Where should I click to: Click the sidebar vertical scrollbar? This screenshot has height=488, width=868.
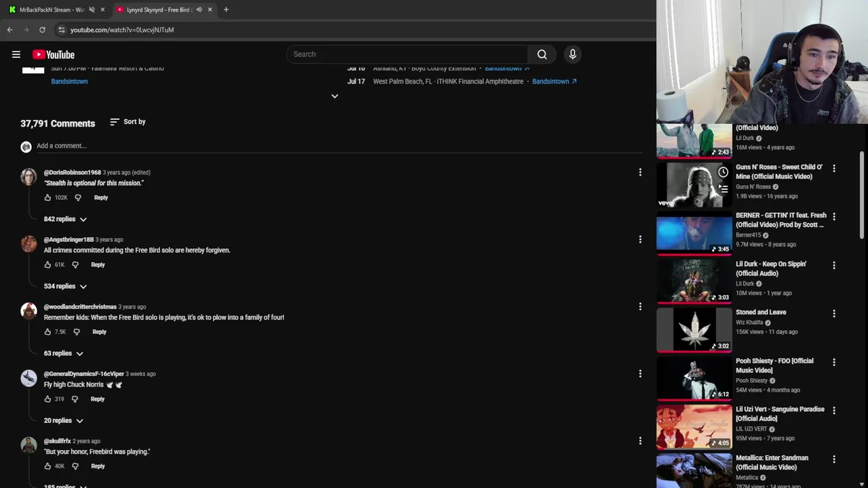pyautogui.click(x=863, y=195)
